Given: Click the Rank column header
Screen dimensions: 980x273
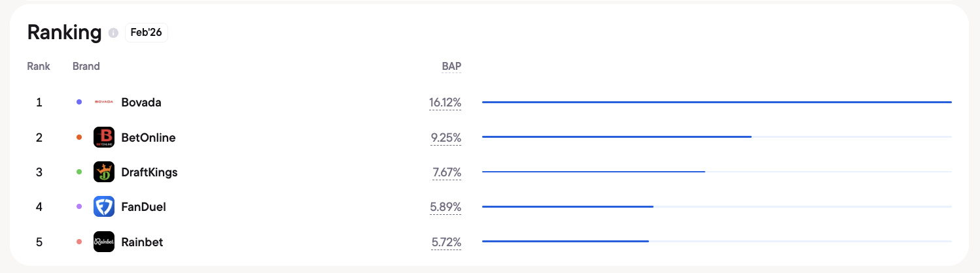Looking at the screenshot, I should point(39,66).
